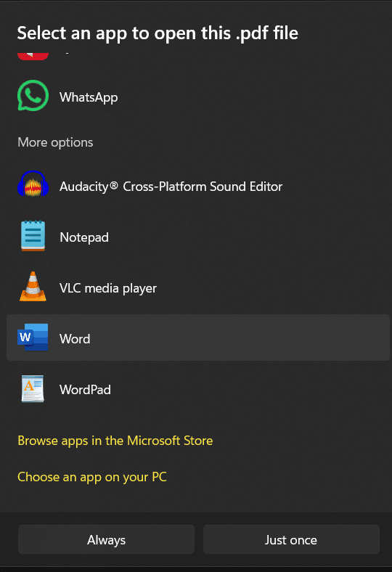Select the Notepad list entry
Screen dimensions: 392x572
point(198,237)
